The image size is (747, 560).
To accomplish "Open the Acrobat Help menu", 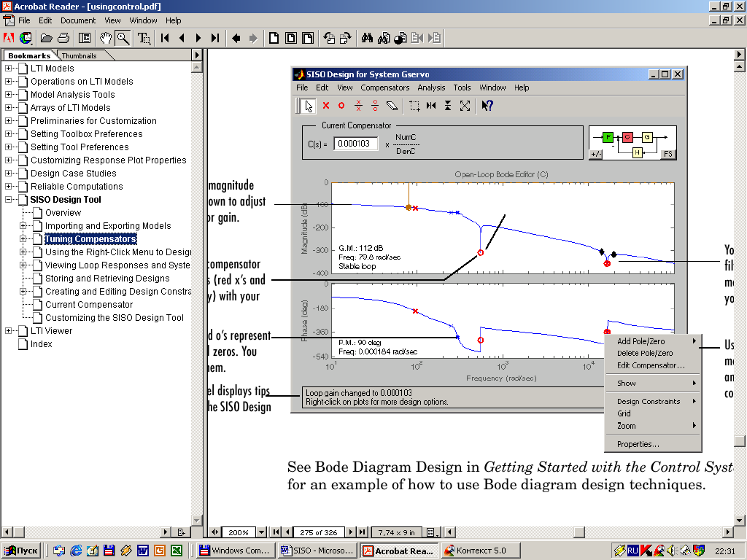I will tap(174, 20).
